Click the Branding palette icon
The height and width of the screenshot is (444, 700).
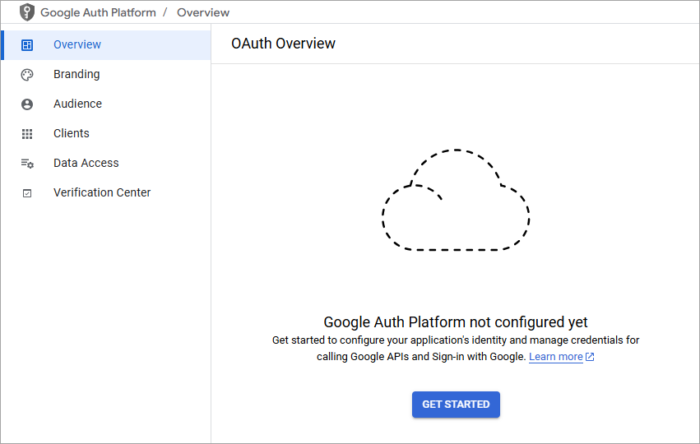click(x=27, y=75)
